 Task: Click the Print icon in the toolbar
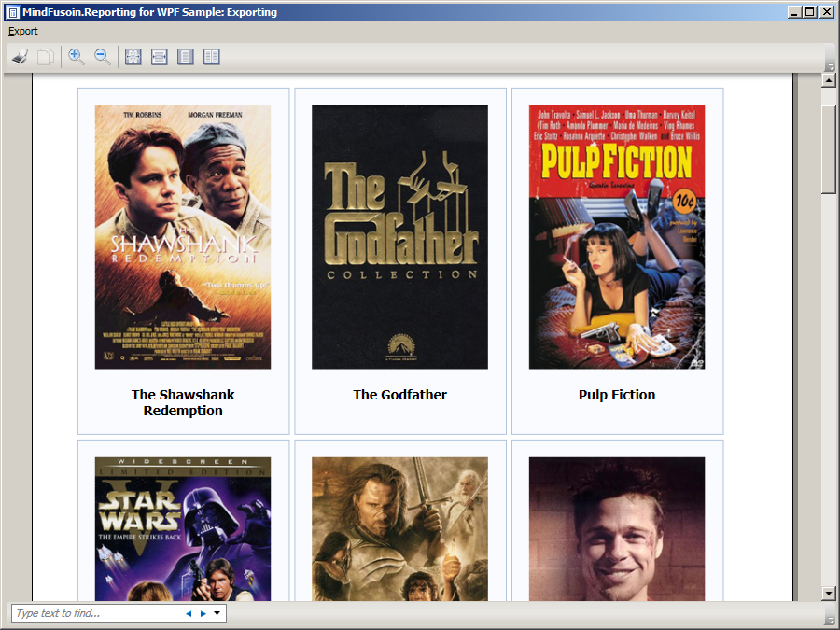(x=20, y=57)
